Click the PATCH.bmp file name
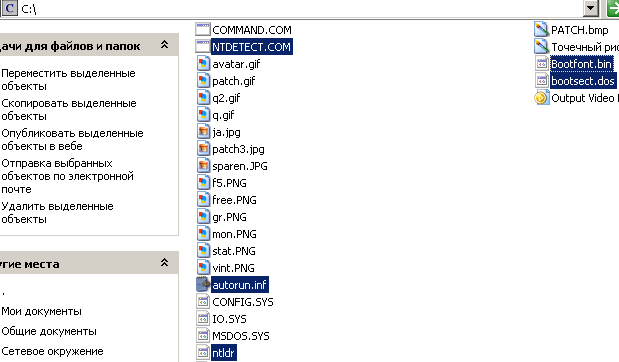 tap(580, 30)
